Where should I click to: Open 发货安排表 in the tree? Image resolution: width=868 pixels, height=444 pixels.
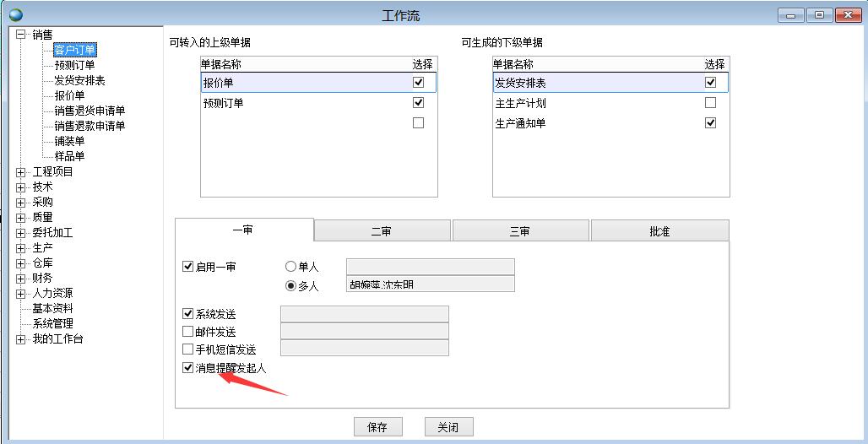point(79,80)
